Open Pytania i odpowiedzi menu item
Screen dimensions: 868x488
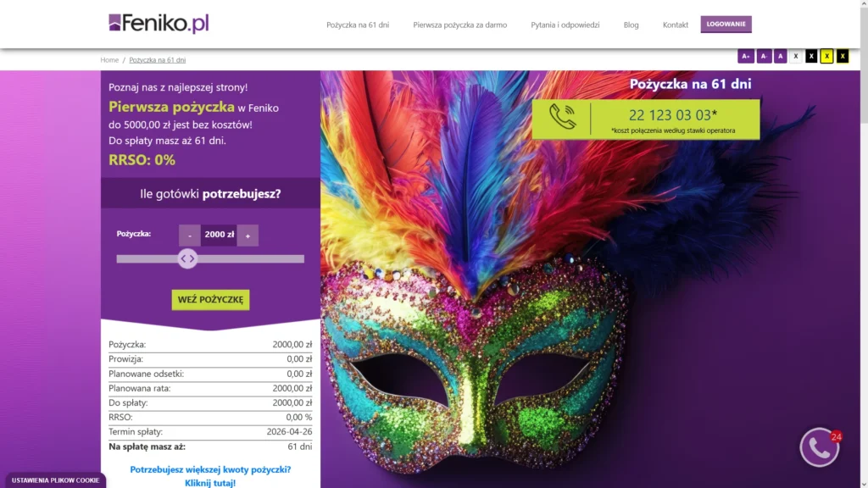565,25
